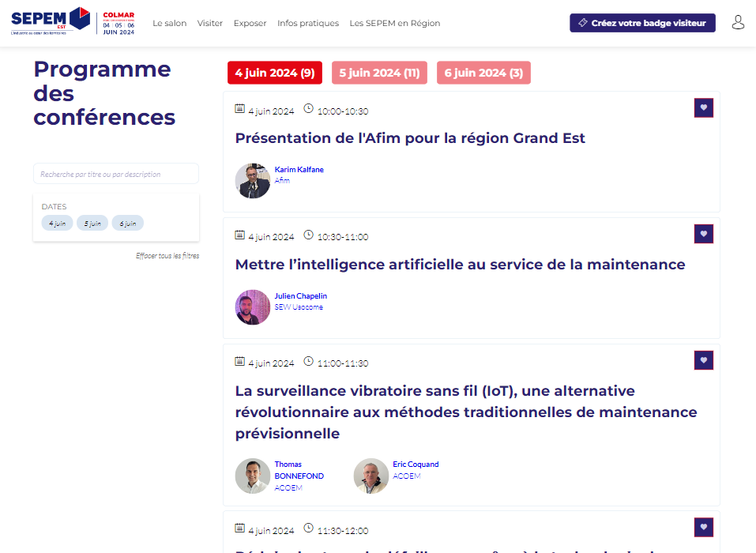Toggle favorite heart on 11:30-12:00 conference
This screenshot has height=553, width=756.
click(703, 528)
